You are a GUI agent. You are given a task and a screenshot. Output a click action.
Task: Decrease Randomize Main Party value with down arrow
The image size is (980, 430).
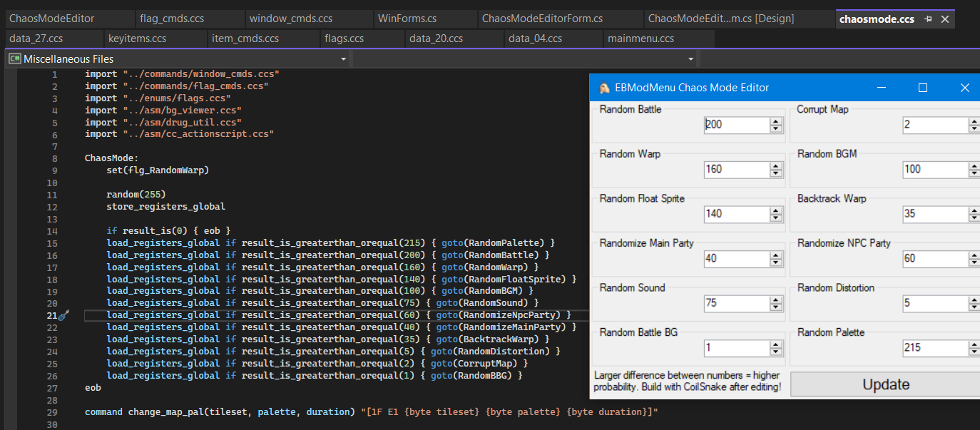(x=776, y=262)
